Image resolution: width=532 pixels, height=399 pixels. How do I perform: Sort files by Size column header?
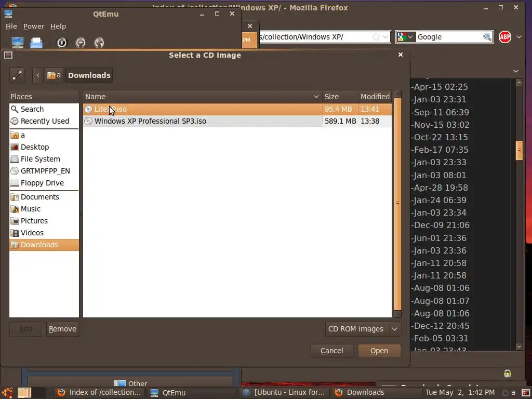(x=340, y=97)
